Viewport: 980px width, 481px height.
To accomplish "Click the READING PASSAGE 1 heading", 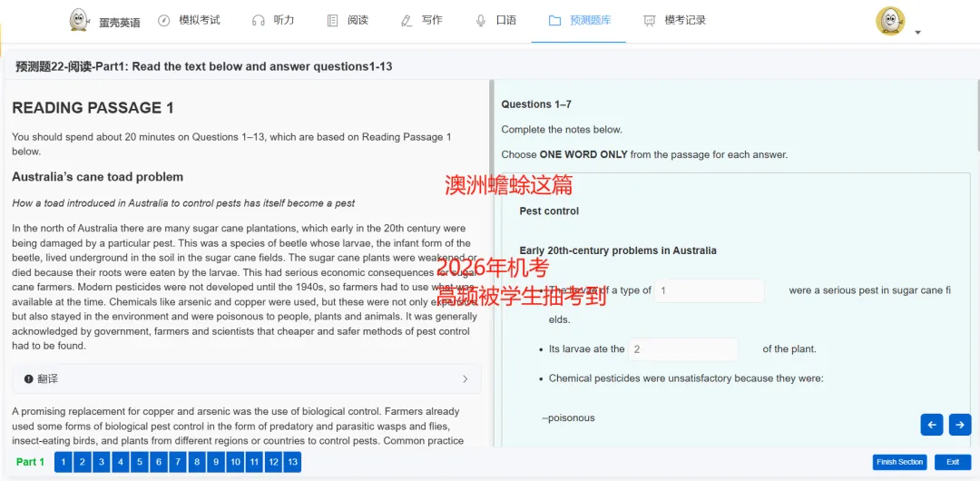I will (x=93, y=108).
